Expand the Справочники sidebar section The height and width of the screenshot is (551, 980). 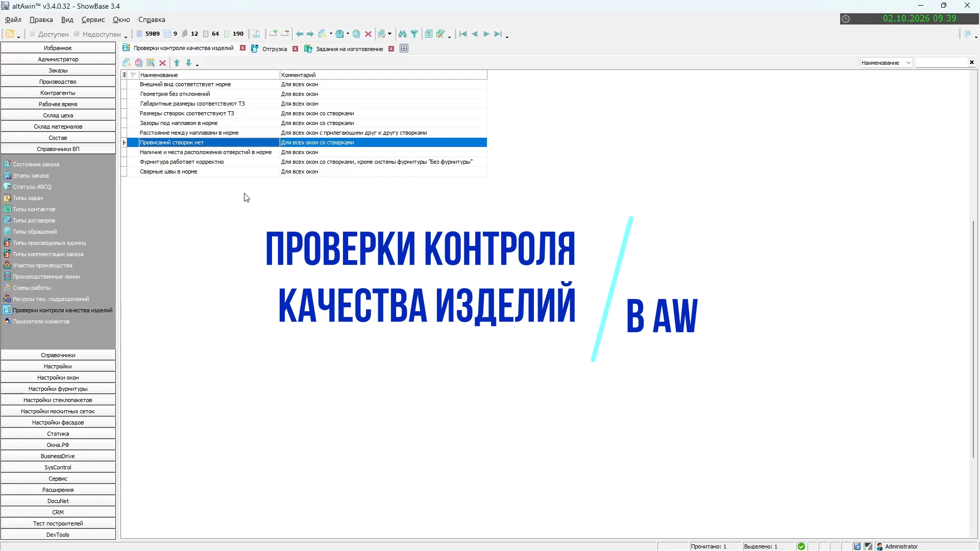[x=58, y=355]
